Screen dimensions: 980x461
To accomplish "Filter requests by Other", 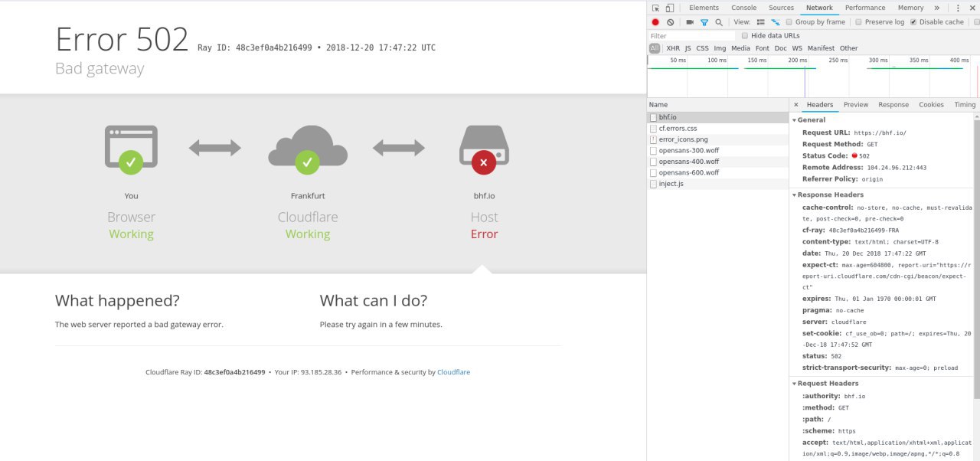I will pos(849,48).
